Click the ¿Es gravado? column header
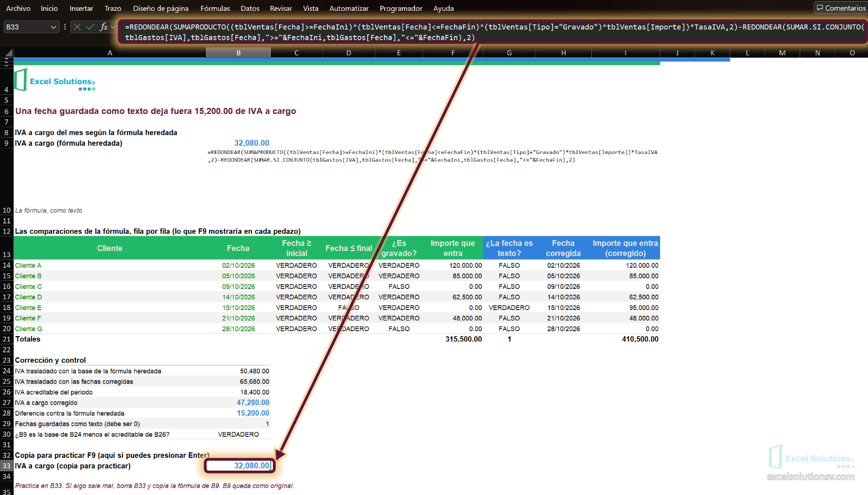 399,248
